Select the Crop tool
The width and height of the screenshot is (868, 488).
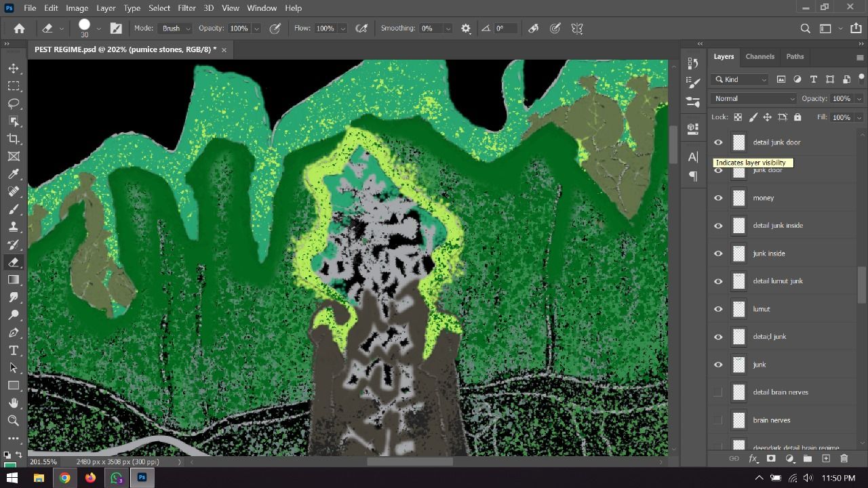point(14,139)
